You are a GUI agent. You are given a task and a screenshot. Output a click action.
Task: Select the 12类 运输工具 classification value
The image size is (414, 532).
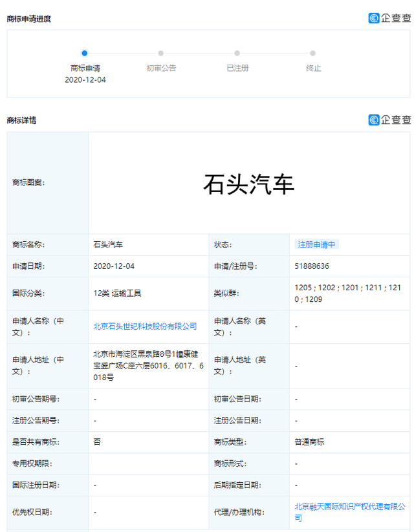117,293
